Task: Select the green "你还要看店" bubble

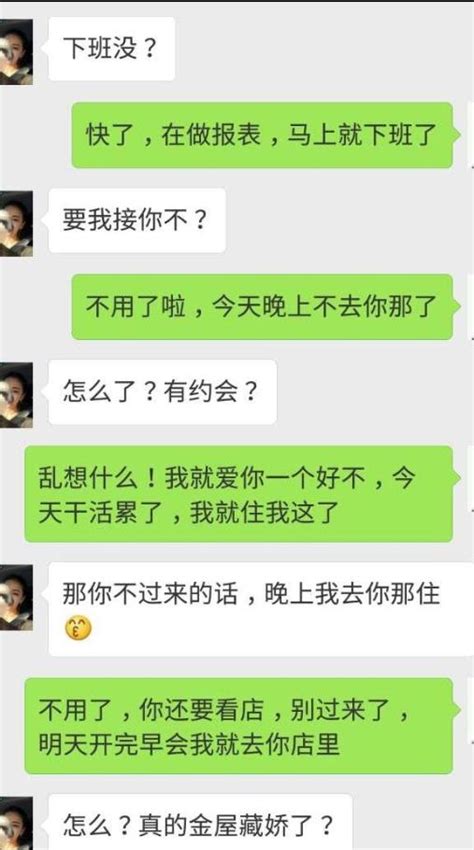Action: point(239,726)
